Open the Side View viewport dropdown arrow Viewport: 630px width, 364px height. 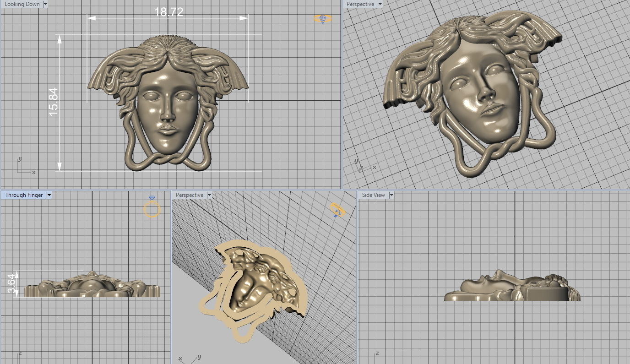click(391, 195)
